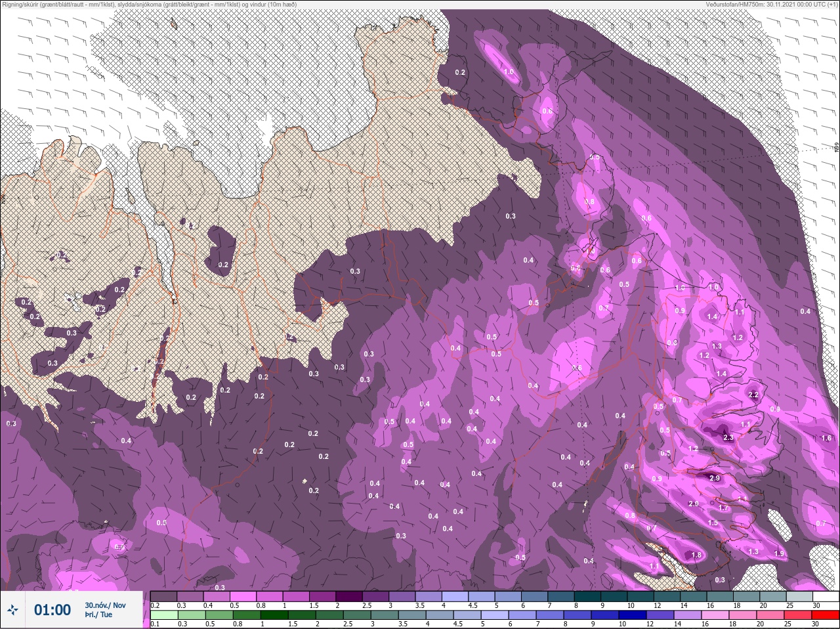Pick the darkest purple swatch between 2 and 2.5
The width and height of the screenshot is (840, 629).
pyautogui.click(x=350, y=596)
